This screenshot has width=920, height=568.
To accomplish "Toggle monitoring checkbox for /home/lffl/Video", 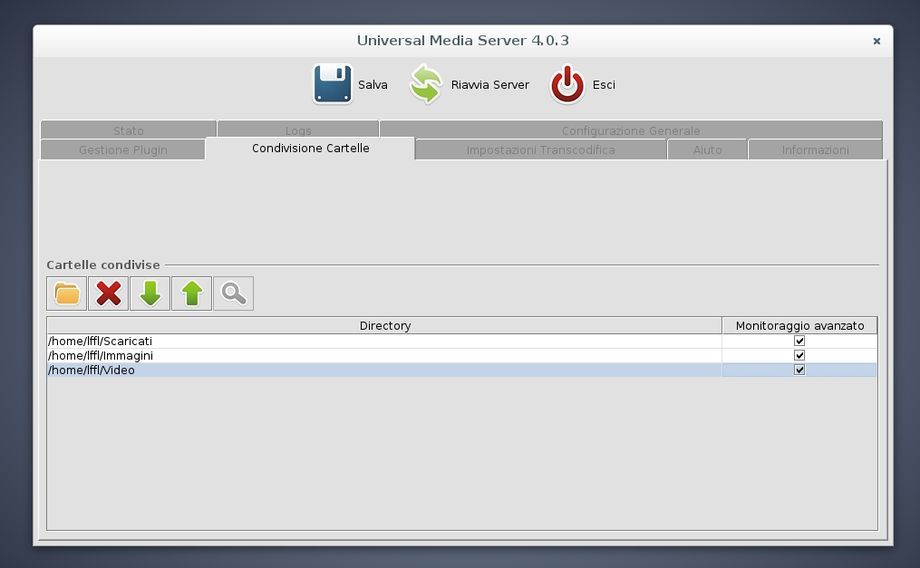I will pos(799,370).
